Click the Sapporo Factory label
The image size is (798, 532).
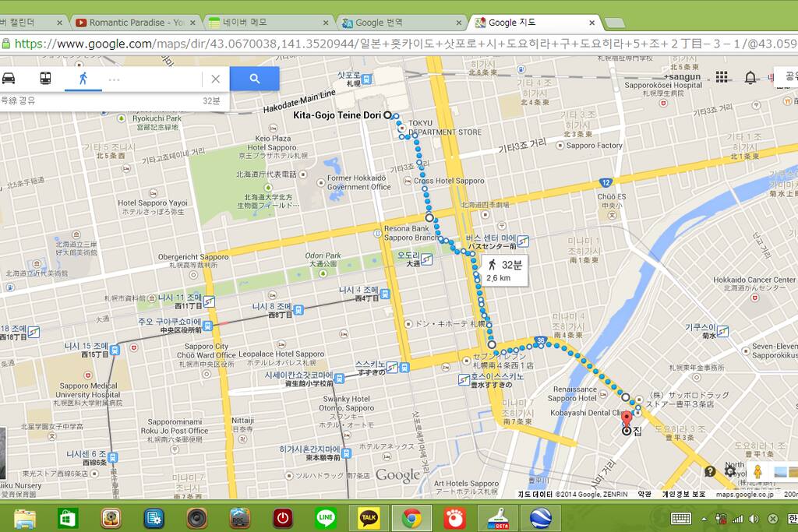[x=594, y=146]
